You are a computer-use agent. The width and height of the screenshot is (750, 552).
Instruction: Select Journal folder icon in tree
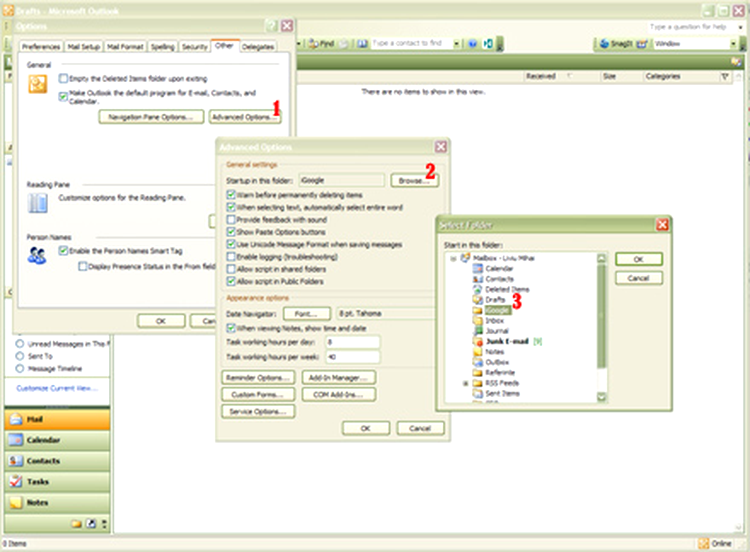477,331
